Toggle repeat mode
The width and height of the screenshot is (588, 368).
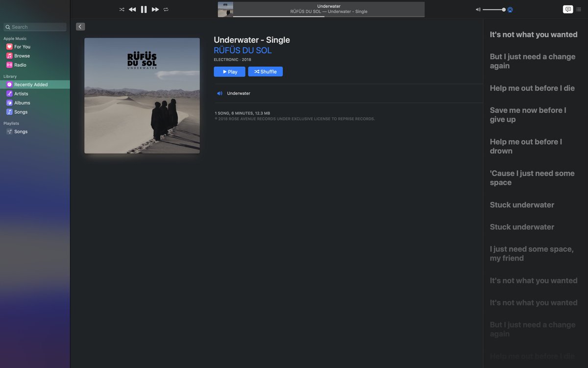pyautogui.click(x=166, y=9)
